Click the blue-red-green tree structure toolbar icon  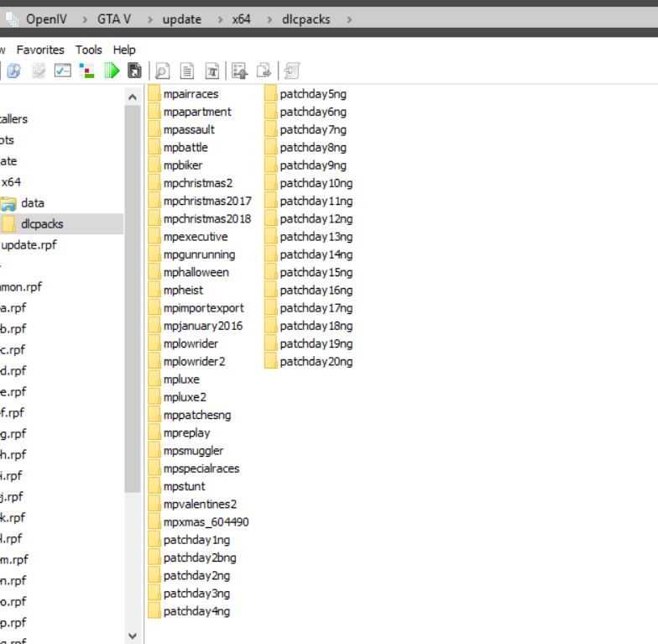click(87, 71)
